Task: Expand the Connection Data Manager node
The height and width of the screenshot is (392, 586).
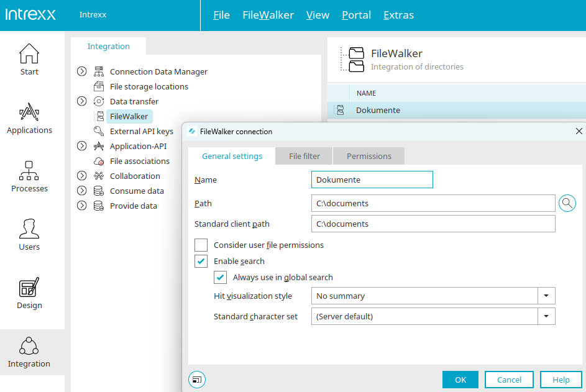Action: pyautogui.click(x=82, y=71)
